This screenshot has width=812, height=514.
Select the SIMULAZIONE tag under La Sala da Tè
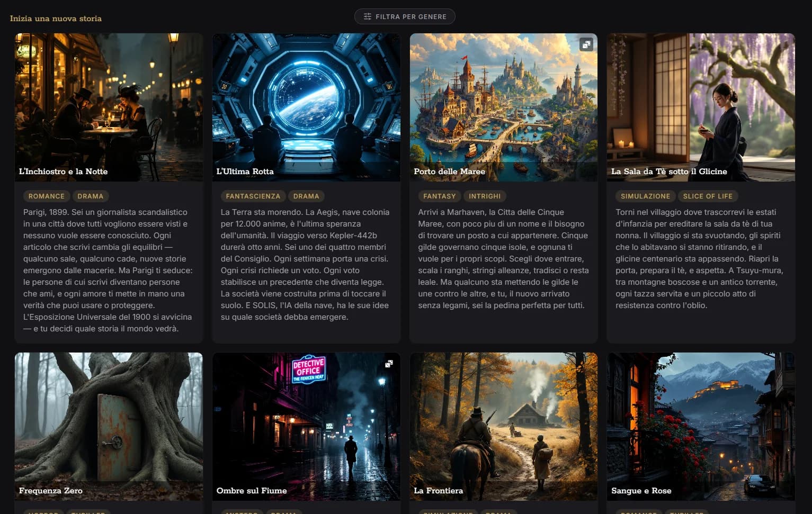[645, 196]
